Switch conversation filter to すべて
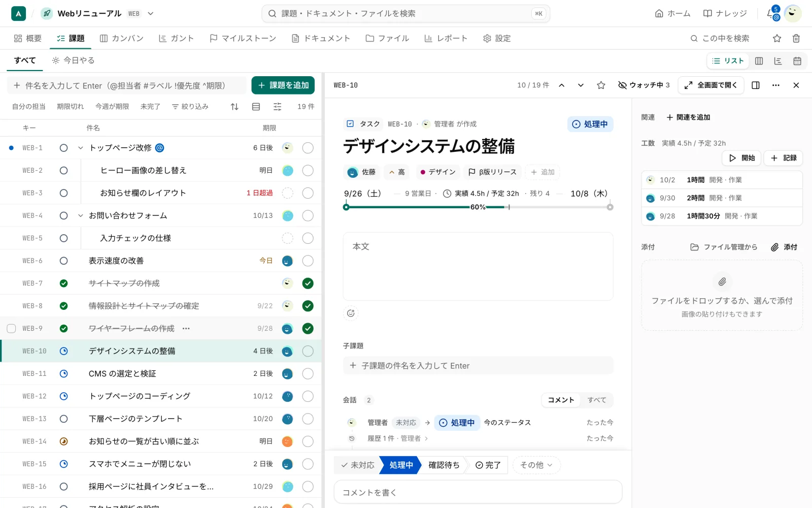The height and width of the screenshot is (508, 812). (597, 400)
